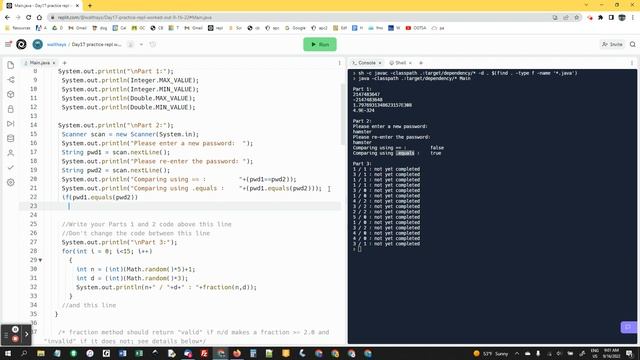The image size is (640, 360).
Task: Open the Unit tests checkmark icon in the sidebar
Action: tap(11, 167)
